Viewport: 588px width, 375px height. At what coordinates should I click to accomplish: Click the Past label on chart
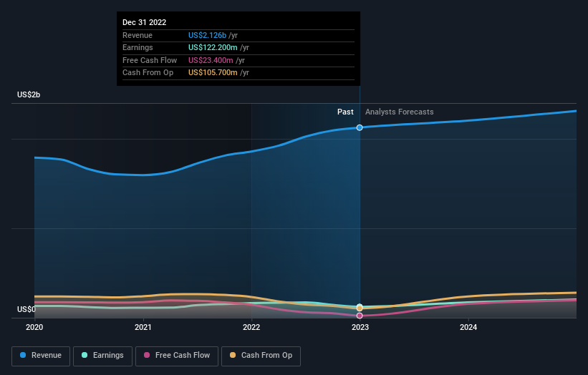(x=345, y=112)
